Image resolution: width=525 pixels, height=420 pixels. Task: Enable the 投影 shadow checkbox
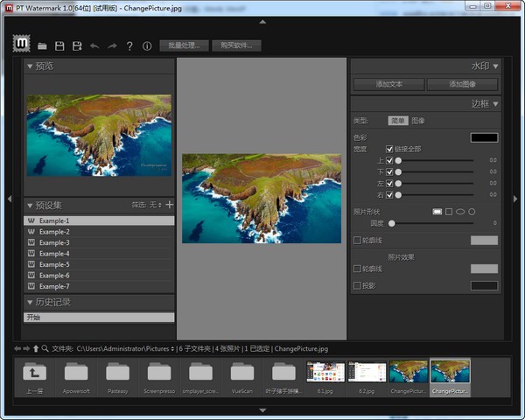pos(356,285)
